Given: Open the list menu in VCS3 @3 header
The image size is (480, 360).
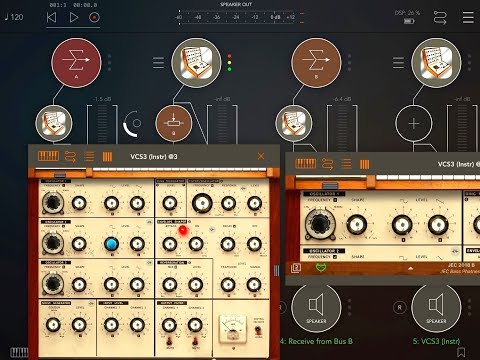Looking at the screenshot, I should click(89, 156).
